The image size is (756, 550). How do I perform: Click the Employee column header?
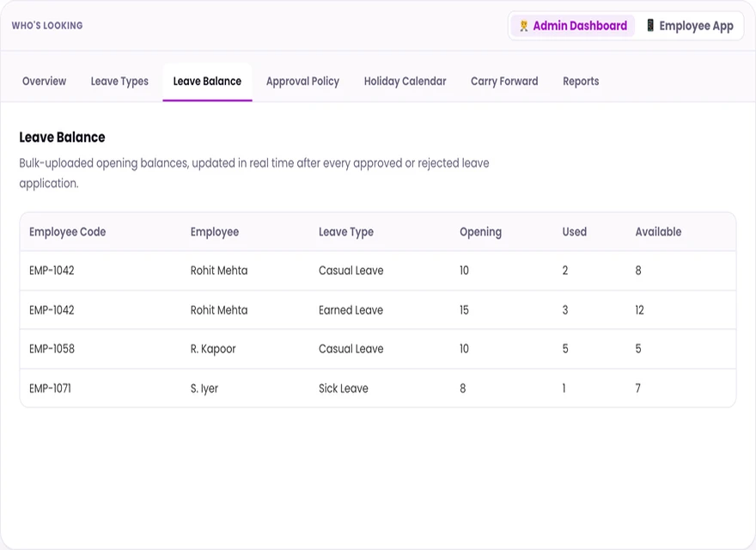pyautogui.click(x=215, y=231)
